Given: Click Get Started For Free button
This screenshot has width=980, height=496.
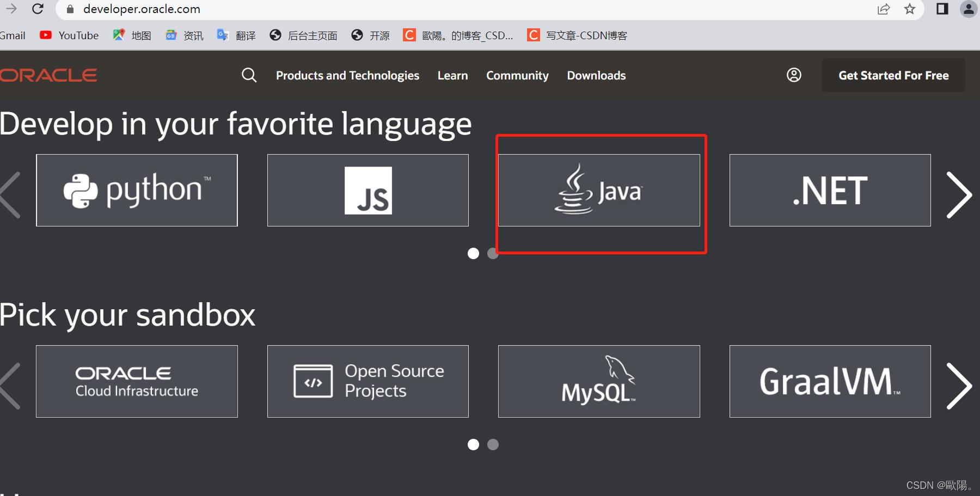Looking at the screenshot, I should pos(893,75).
